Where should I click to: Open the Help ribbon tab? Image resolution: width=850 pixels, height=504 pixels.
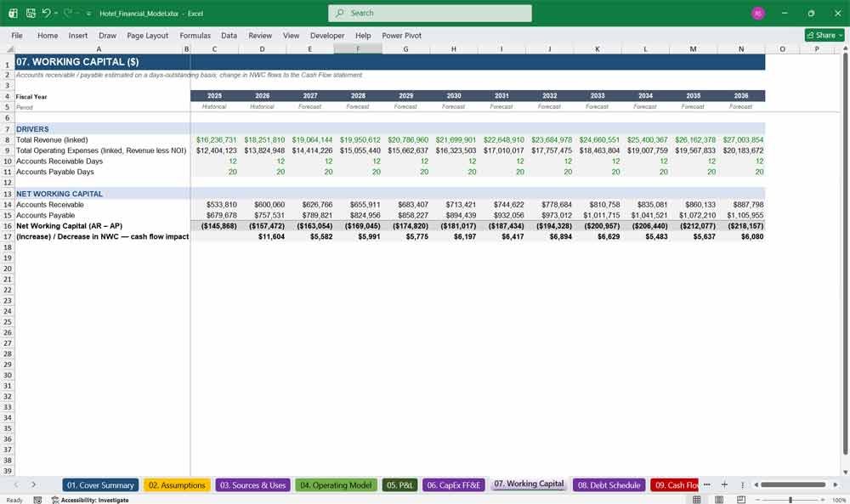click(363, 35)
